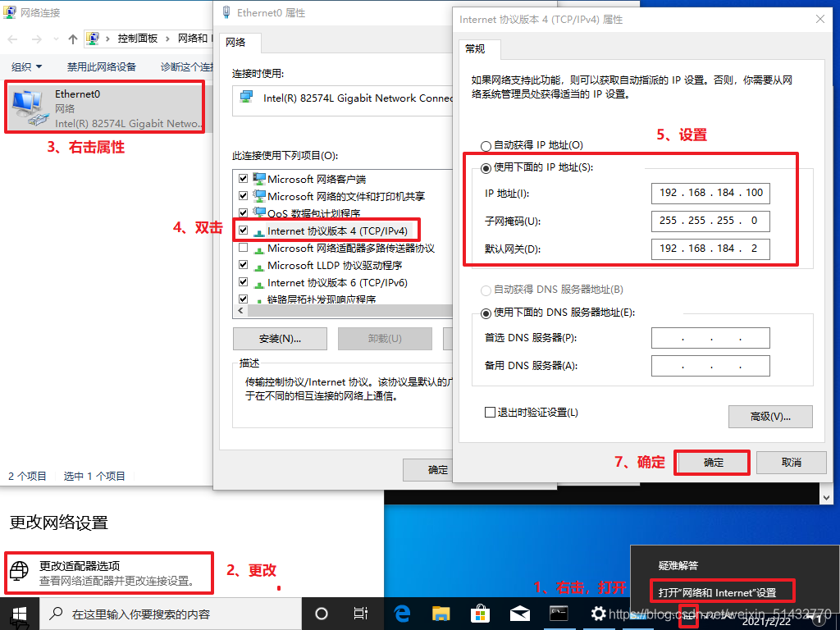Open Command Prompt from taskbar

click(559, 614)
